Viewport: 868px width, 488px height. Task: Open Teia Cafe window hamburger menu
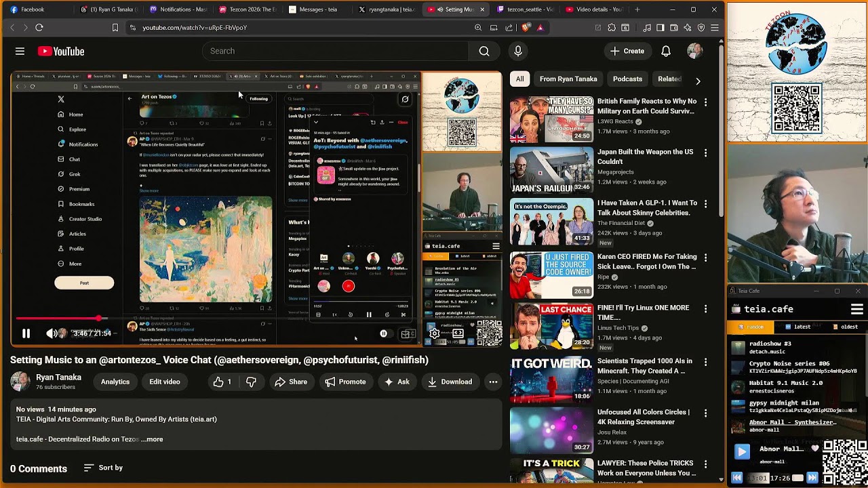[857, 309]
